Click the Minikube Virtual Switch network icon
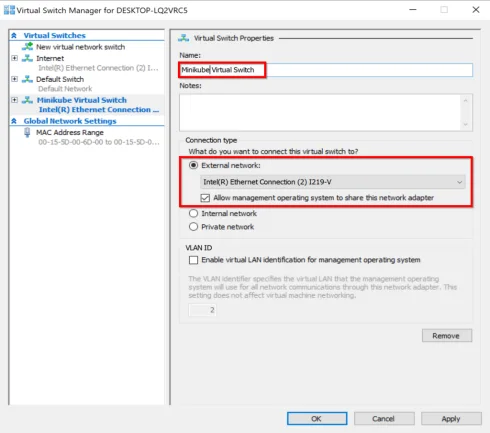Image resolution: width=490 pixels, height=433 pixels. 27,100
